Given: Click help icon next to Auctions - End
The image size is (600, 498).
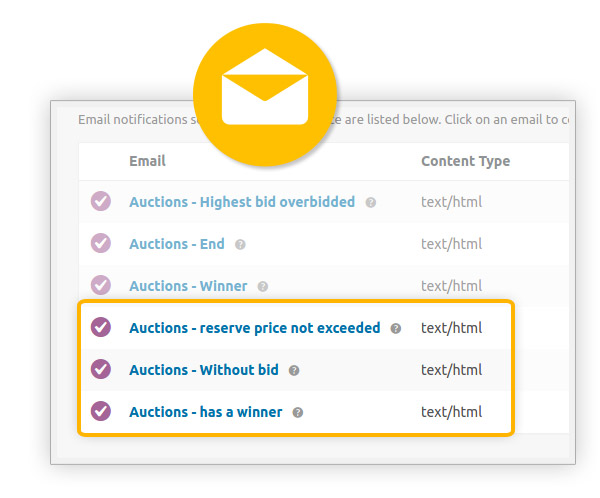Looking at the screenshot, I should [240, 245].
